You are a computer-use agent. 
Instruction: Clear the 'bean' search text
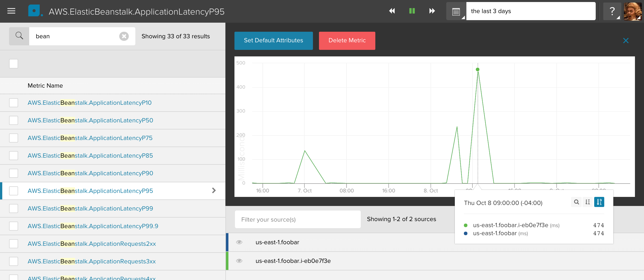pyautogui.click(x=124, y=36)
